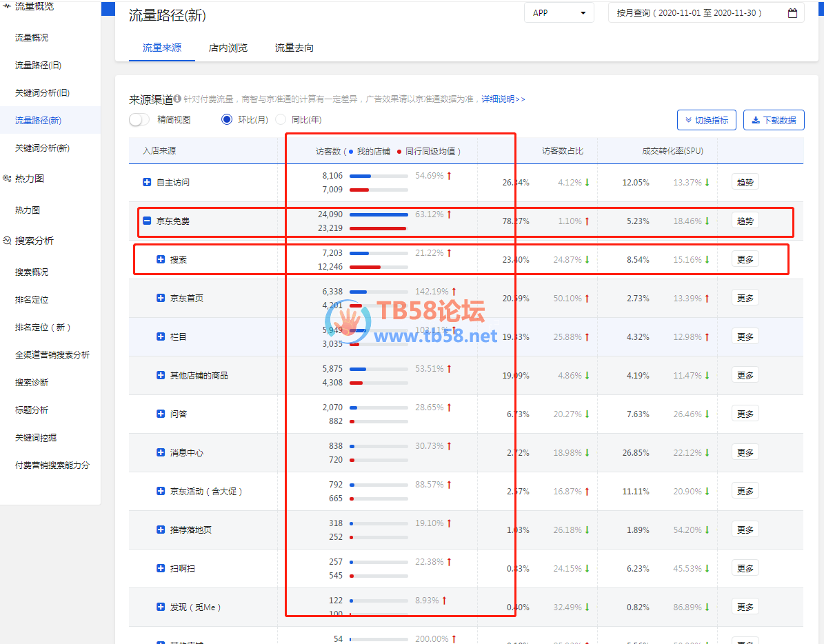This screenshot has height=644, width=824.
Task: Switch to the 店内浏览 tab
Action: pyautogui.click(x=228, y=48)
